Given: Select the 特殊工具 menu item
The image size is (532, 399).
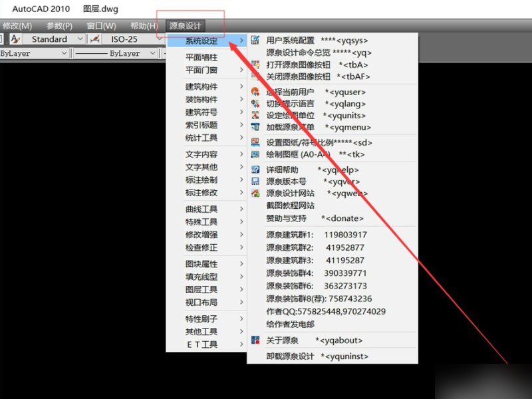Looking at the screenshot, I should [x=207, y=222].
